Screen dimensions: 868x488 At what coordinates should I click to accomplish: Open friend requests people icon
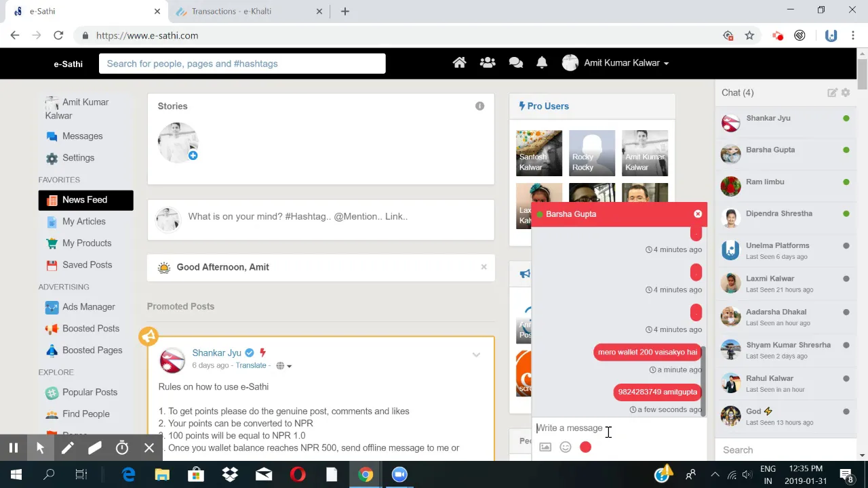point(488,63)
